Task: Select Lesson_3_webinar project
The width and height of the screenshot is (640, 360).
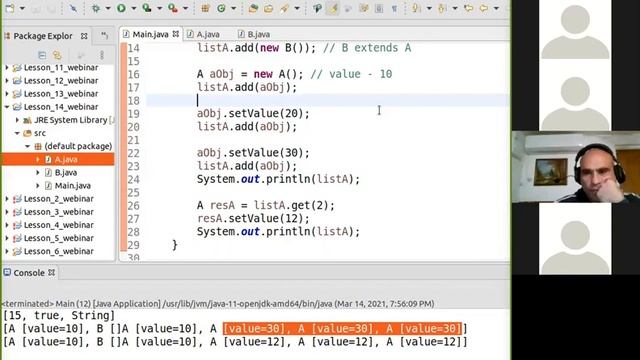Action: (x=58, y=212)
